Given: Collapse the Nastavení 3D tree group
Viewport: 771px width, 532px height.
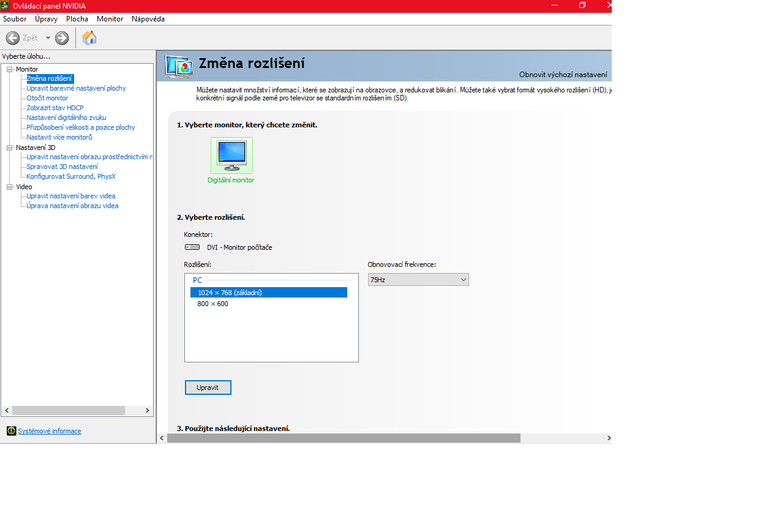Looking at the screenshot, I should [9, 148].
